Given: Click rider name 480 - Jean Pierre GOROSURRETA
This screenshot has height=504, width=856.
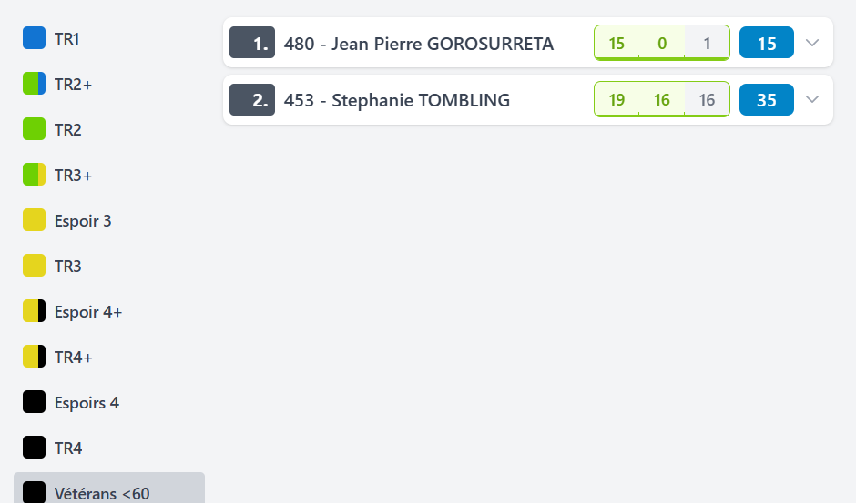Looking at the screenshot, I should [x=419, y=44].
